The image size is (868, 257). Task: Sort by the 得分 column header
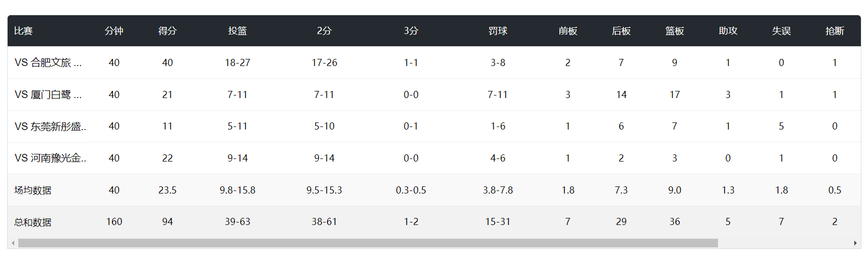[x=167, y=31]
